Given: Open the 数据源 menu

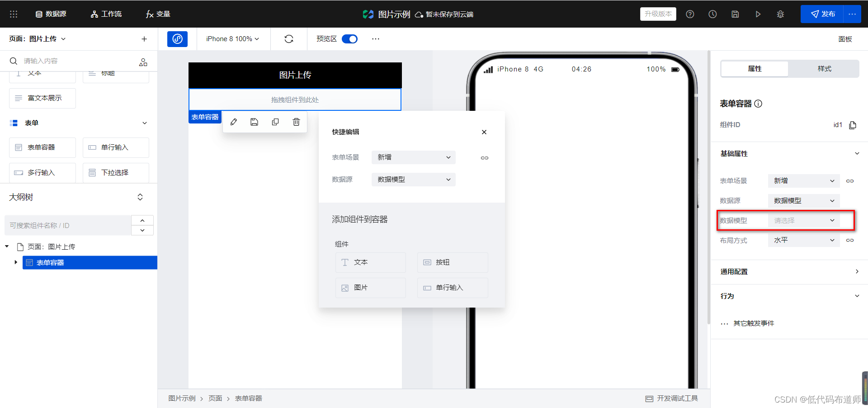Looking at the screenshot, I should (51, 14).
